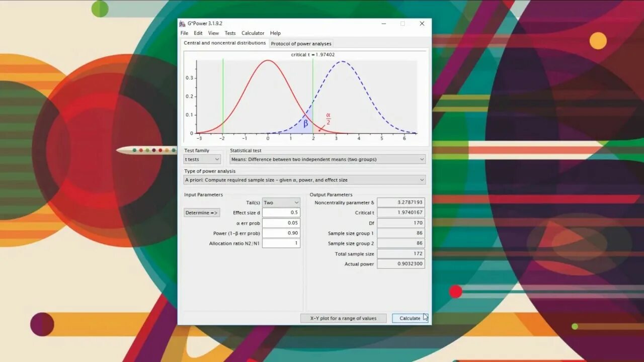Click the Determine => button

202,213
